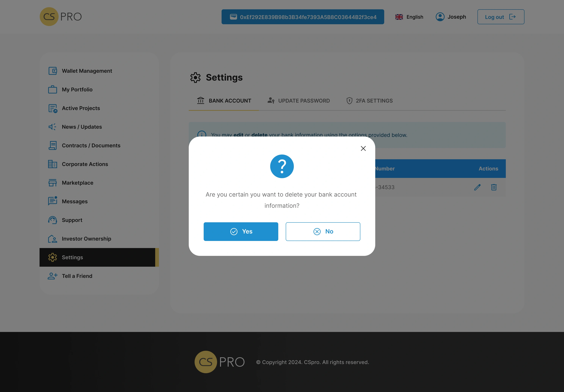Switch to the Update Password tab
This screenshot has width=564, height=392.
point(298,101)
